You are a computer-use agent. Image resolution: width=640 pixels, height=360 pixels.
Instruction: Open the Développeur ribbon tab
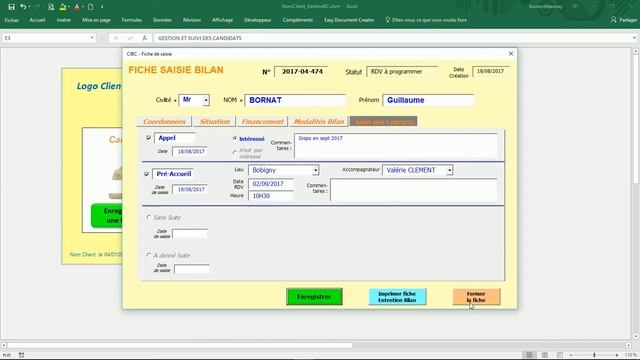coord(258,20)
